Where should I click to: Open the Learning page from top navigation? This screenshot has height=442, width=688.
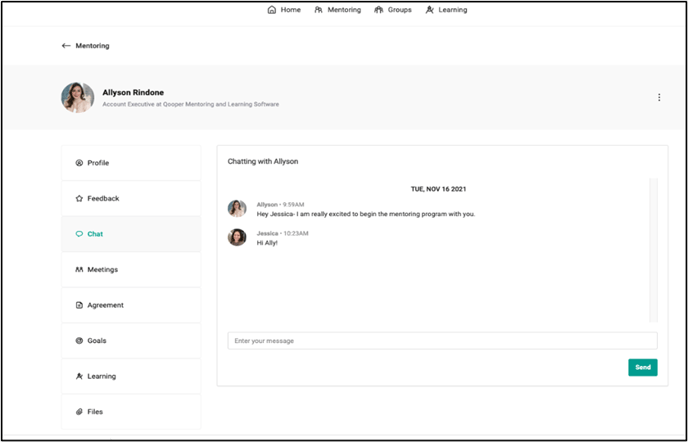(445, 10)
